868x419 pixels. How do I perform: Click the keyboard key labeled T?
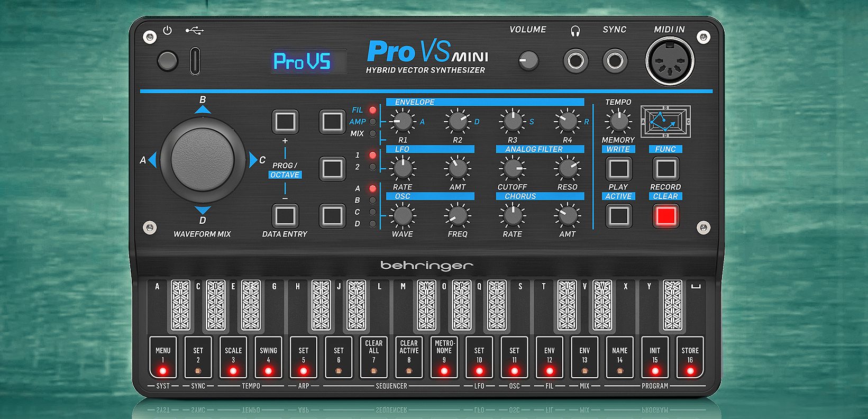545,307
